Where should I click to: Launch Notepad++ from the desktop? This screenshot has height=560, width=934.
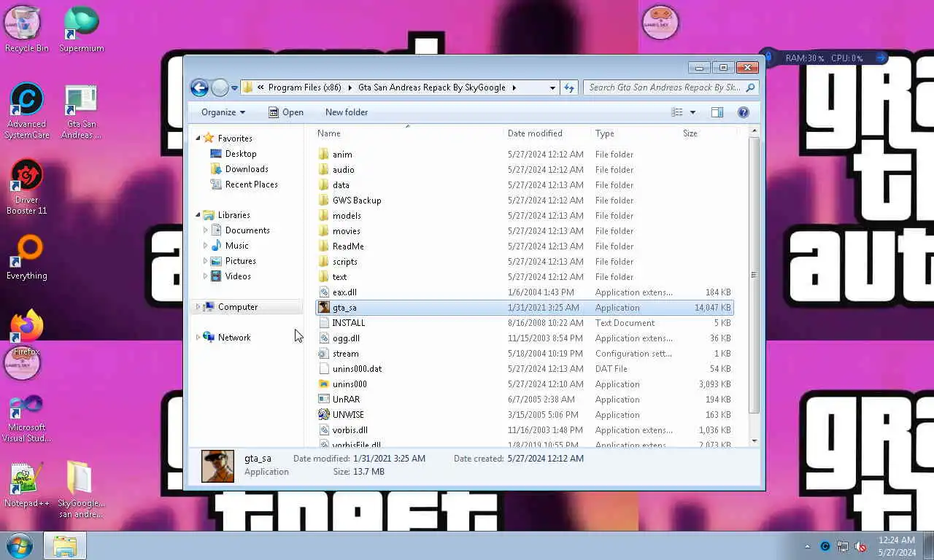pos(26,484)
